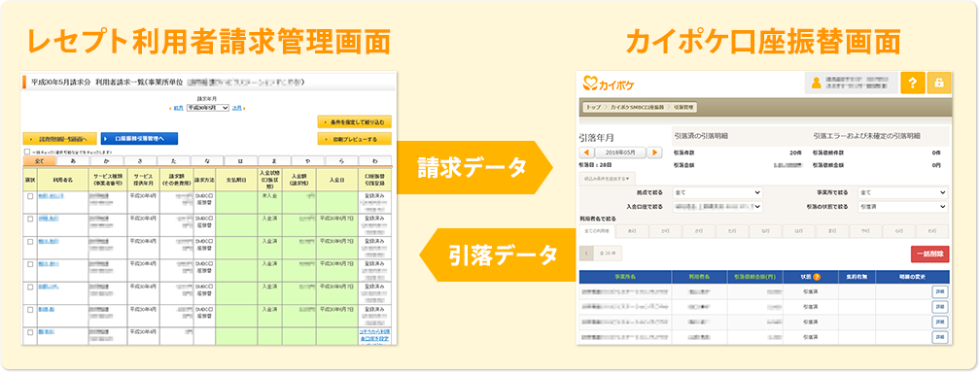Click the red 一括削除 button

tap(930, 254)
